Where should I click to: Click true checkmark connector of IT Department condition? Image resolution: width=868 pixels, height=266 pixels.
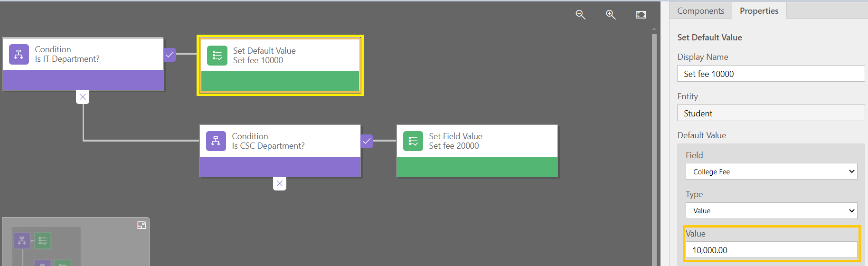coord(170,55)
